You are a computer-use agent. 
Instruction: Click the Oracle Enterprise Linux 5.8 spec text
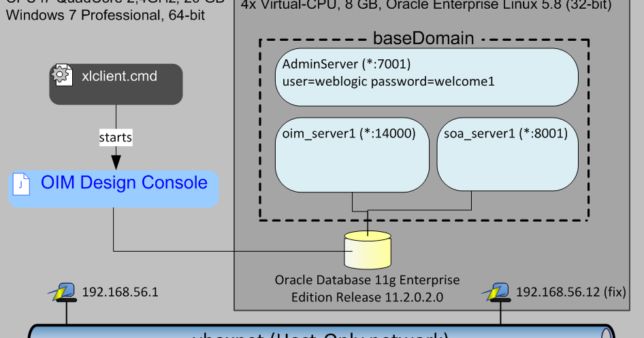click(x=426, y=5)
